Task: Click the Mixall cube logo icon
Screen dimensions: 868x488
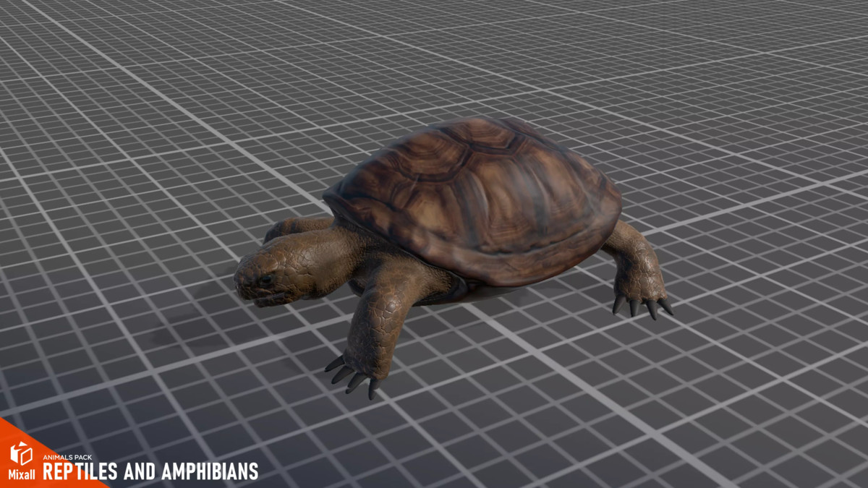Action: (x=21, y=453)
